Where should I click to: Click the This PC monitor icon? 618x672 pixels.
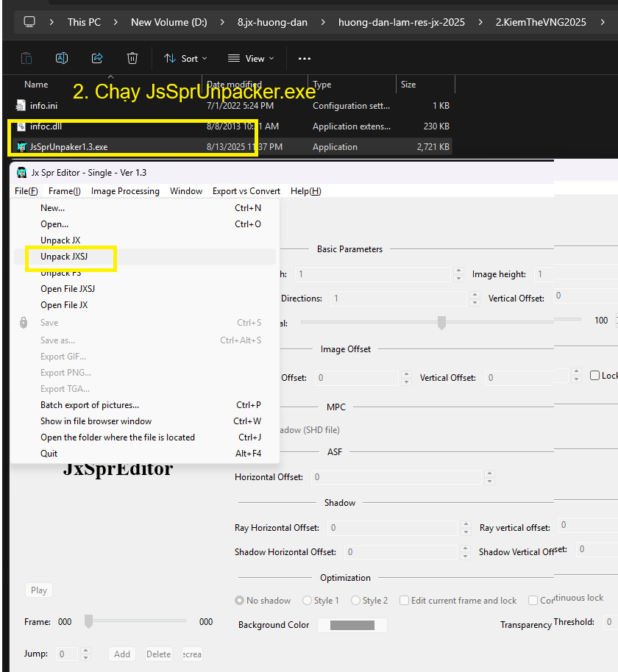tap(29, 22)
